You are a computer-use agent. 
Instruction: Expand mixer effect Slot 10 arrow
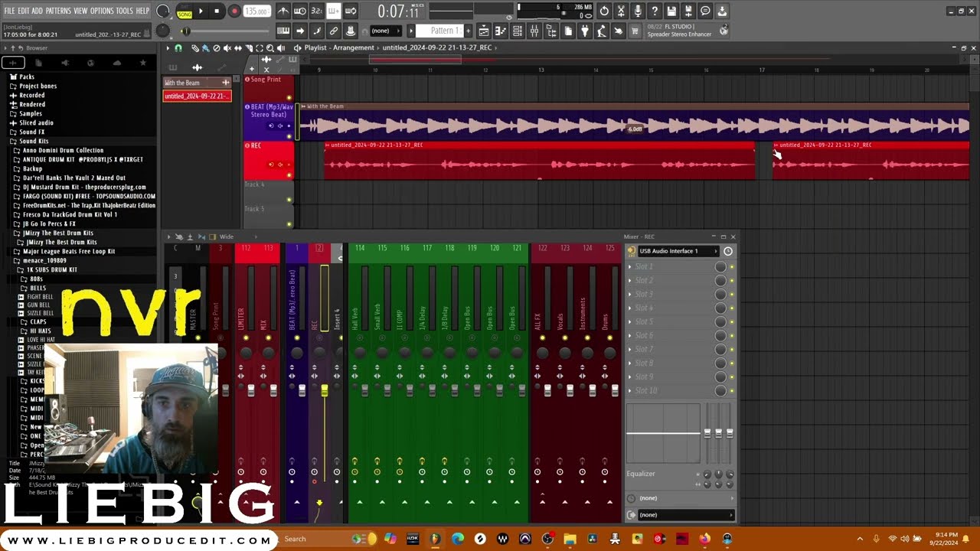pos(630,390)
